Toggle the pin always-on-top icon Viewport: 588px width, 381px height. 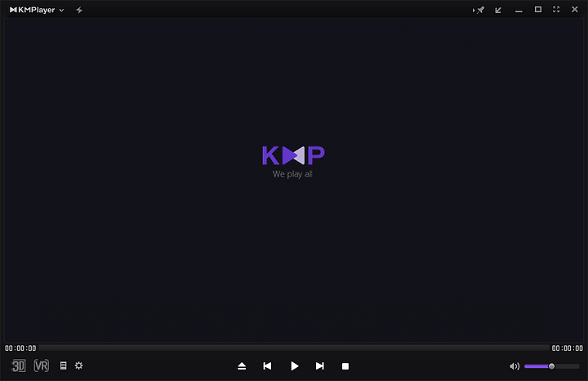479,10
